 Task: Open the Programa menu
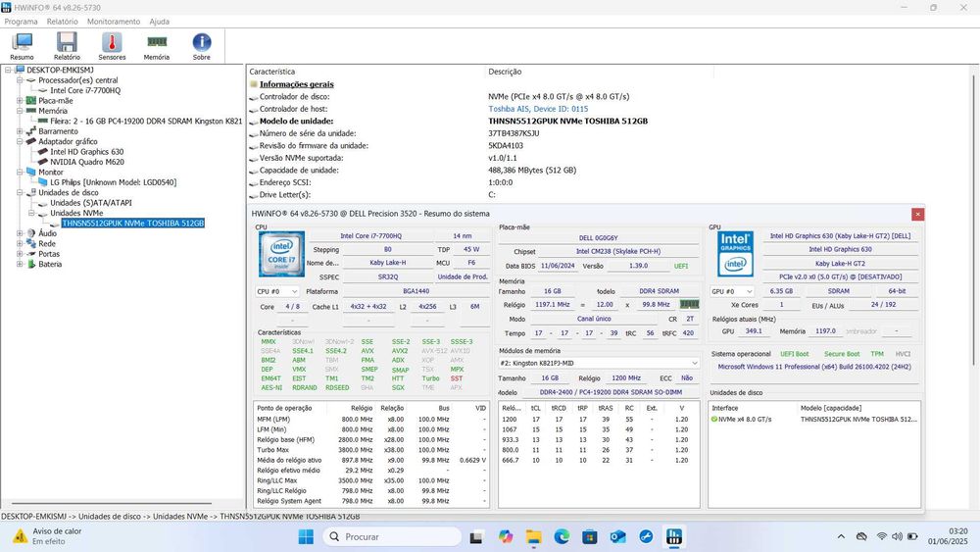click(22, 22)
